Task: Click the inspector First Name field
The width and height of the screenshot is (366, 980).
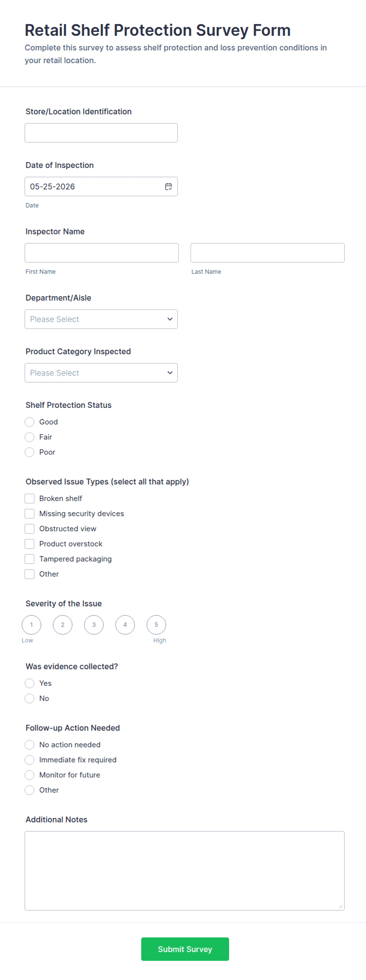Action: point(102,253)
